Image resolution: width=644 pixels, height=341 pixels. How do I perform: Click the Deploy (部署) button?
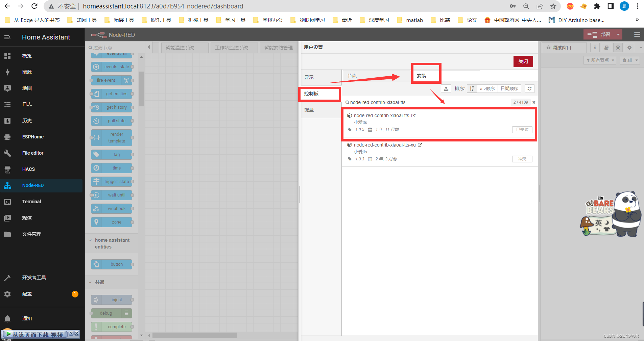coord(599,34)
